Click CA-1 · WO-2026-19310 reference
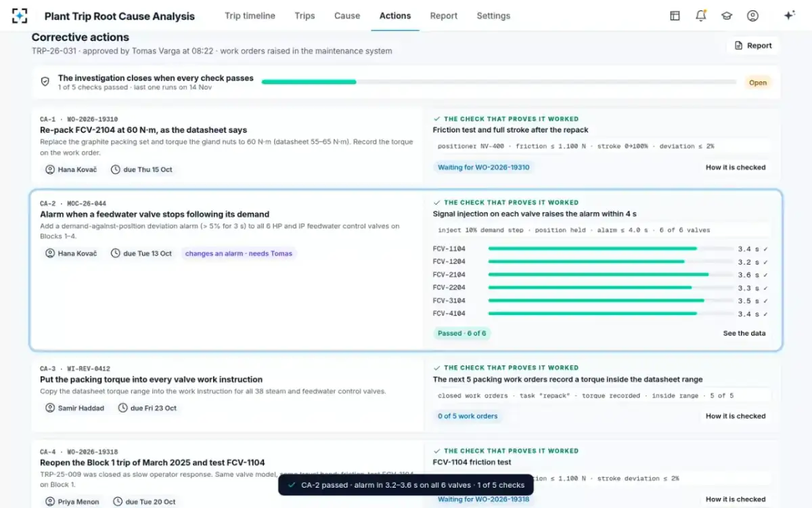The height and width of the screenshot is (508, 812). tap(78, 119)
